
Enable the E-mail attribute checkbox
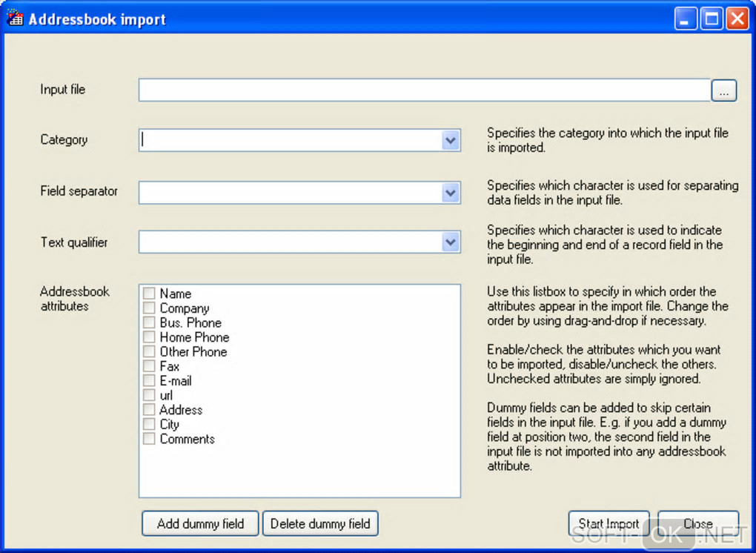pyautogui.click(x=149, y=380)
